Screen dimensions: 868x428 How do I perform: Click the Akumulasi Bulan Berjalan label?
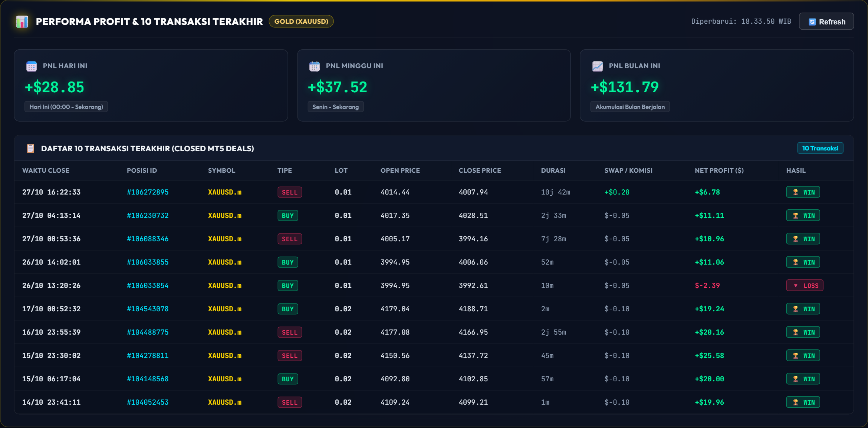coord(630,107)
